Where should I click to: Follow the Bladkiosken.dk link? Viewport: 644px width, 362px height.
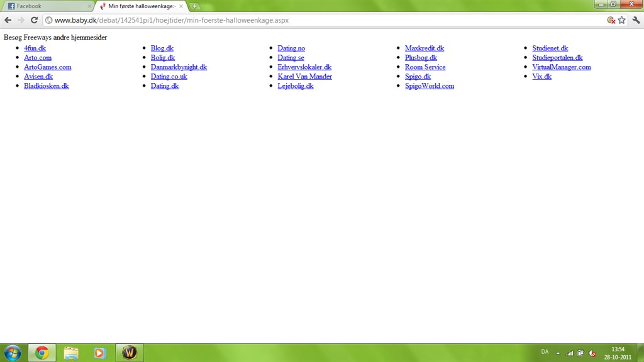tap(47, 85)
